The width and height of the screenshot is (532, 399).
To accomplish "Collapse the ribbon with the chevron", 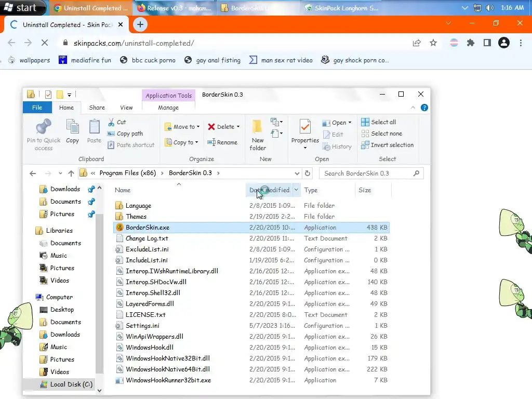I will (413, 108).
